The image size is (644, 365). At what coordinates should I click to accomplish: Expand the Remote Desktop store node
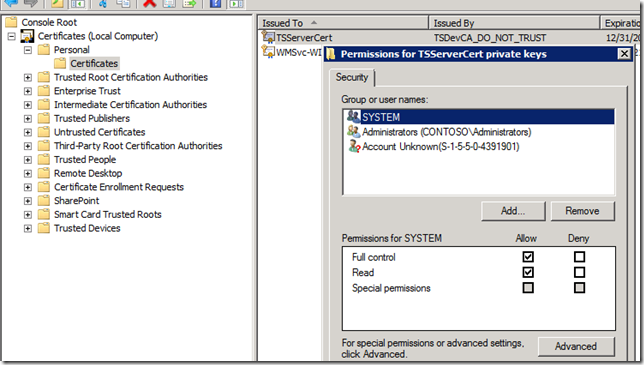pyautogui.click(x=28, y=173)
